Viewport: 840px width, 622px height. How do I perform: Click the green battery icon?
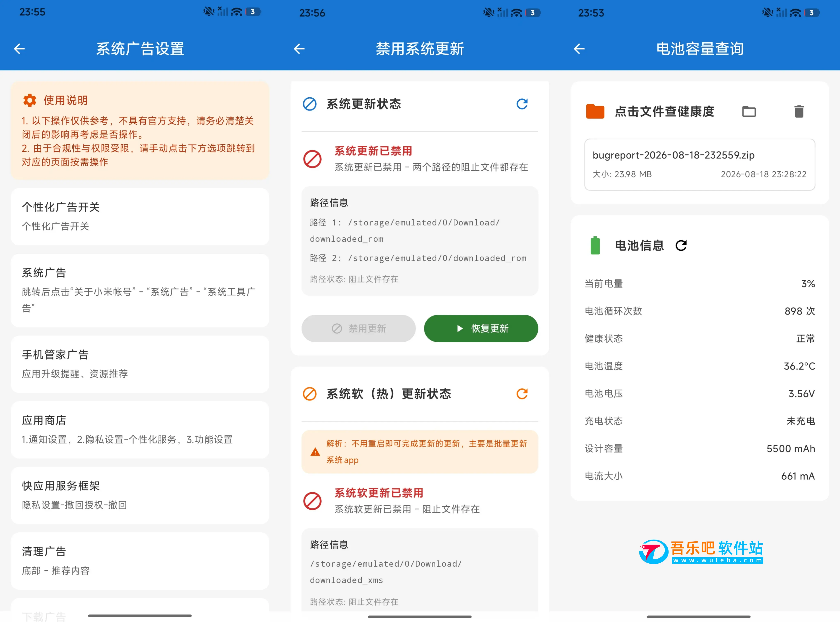(x=595, y=245)
